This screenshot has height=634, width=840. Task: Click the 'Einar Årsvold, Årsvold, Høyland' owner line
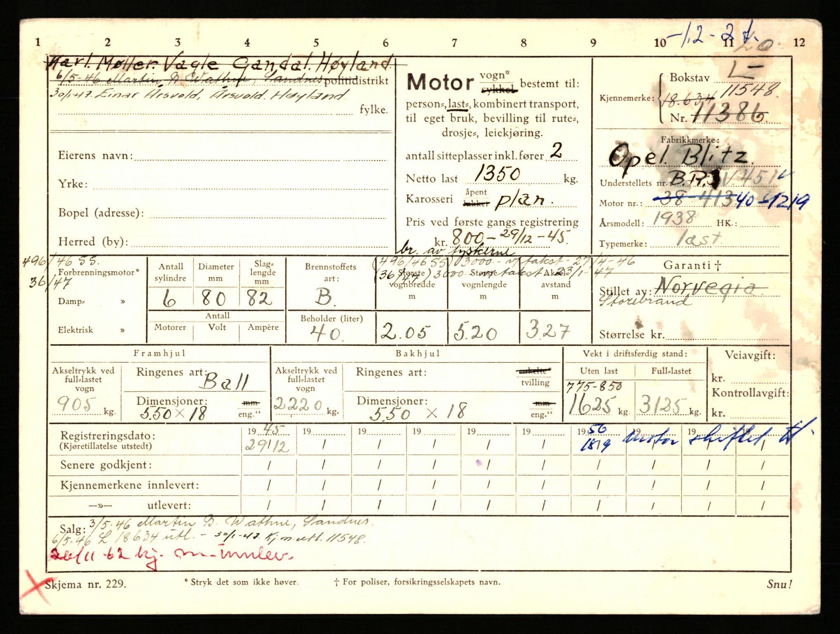coord(197,95)
